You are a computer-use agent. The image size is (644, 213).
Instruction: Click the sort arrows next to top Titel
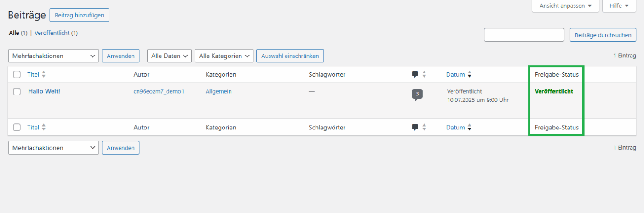pos(44,74)
